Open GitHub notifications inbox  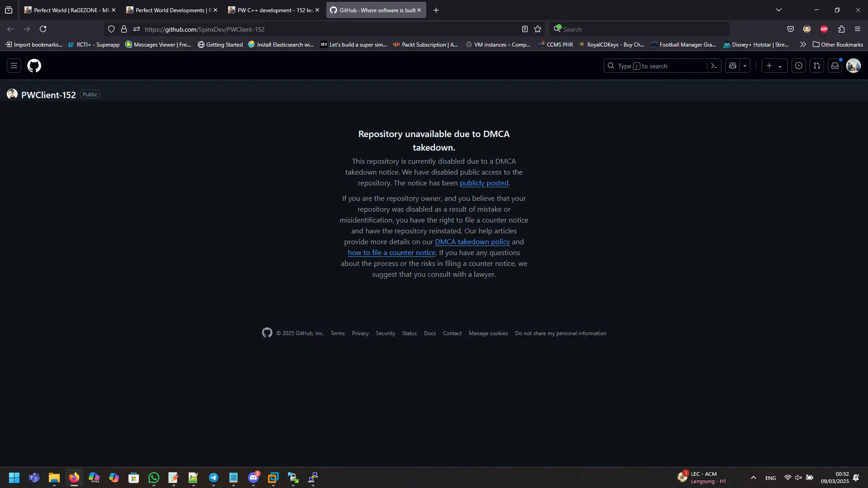(x=835, y=66)
